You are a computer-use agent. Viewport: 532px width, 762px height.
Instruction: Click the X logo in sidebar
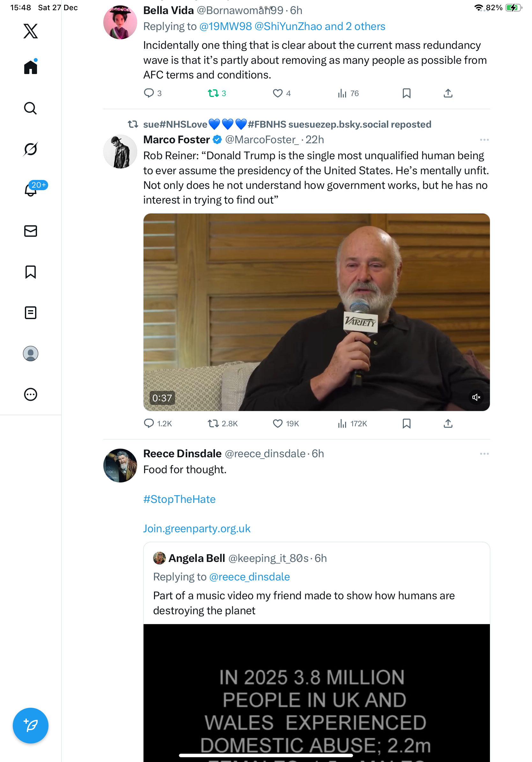pyautogui.click(x=31, y=31)
